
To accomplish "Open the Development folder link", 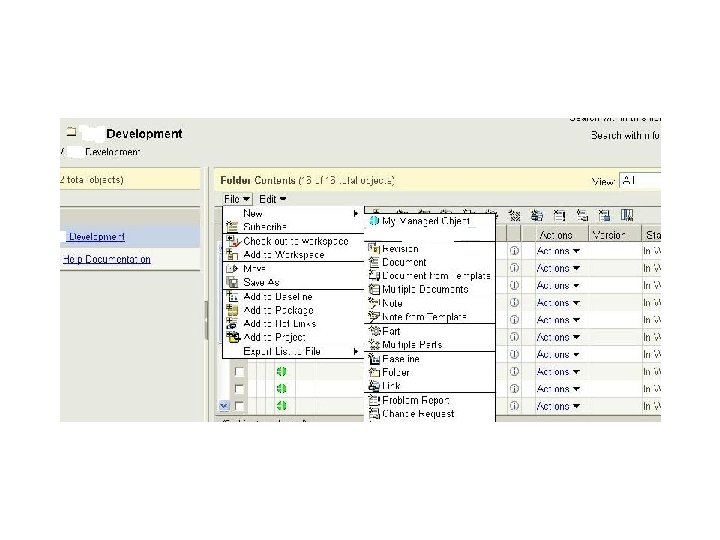I will coord(97,237).
